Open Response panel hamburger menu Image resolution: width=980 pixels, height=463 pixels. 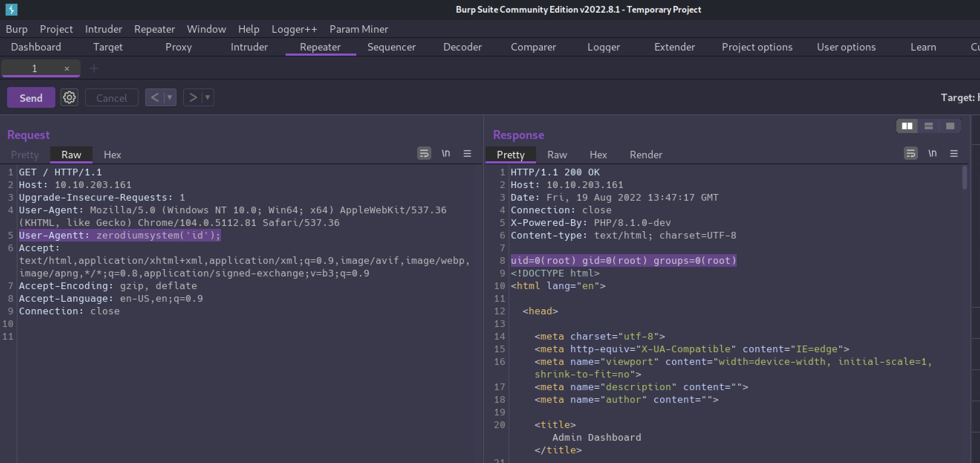click(954, 153)
